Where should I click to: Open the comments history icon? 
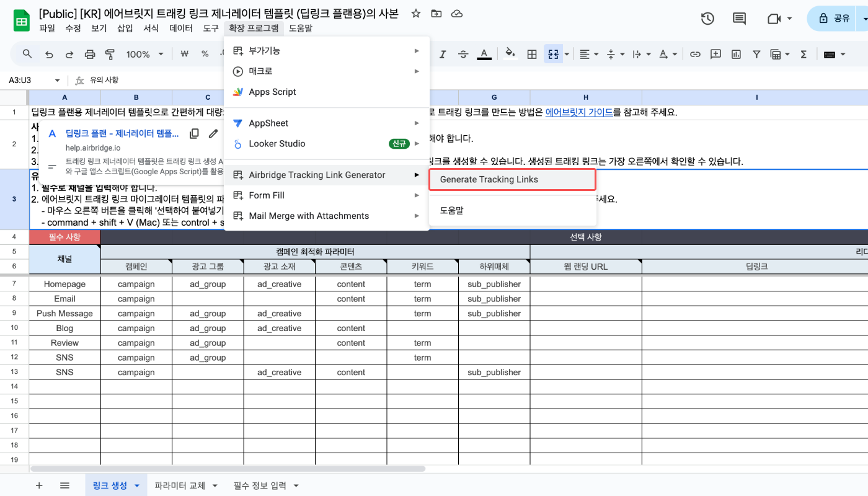pos(739,19)
